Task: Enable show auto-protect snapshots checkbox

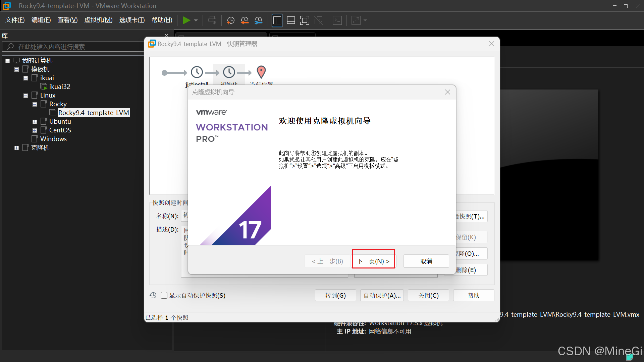Action: (164, 295)
